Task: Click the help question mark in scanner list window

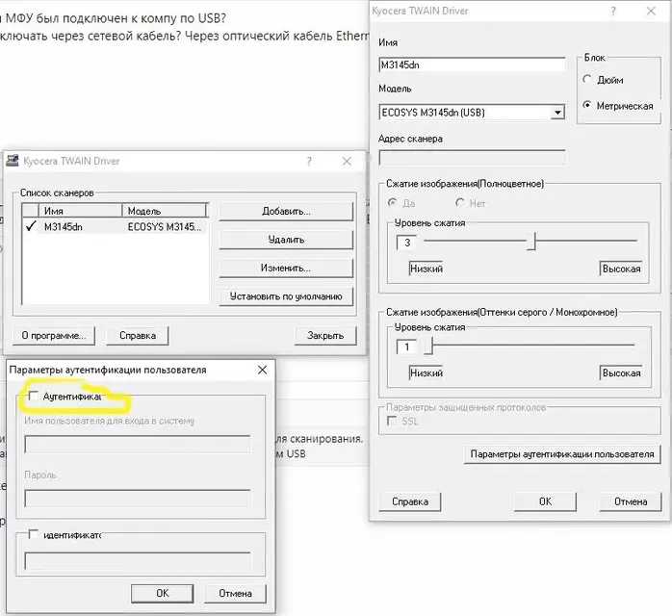Action: pyautogui.click(x=309, y=162)
